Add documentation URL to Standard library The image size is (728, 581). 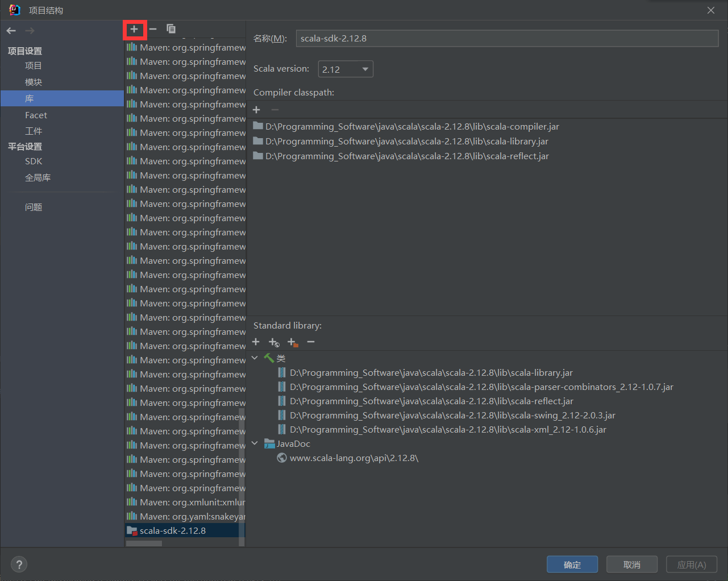(274, 342)
